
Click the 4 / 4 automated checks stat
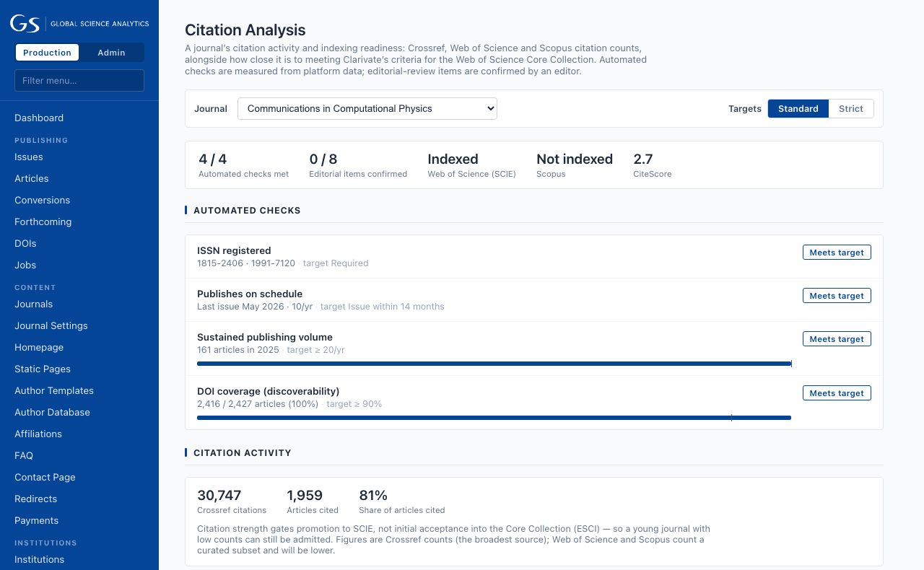pos(244,165)
